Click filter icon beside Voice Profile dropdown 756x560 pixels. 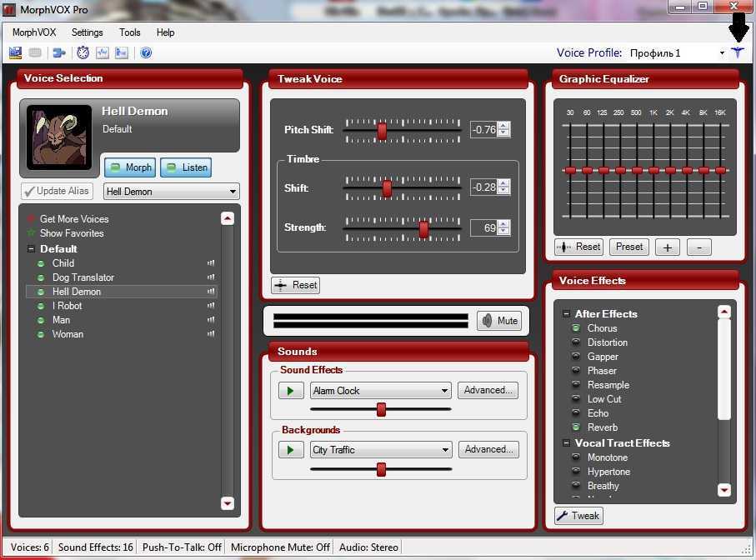[737, 52]
